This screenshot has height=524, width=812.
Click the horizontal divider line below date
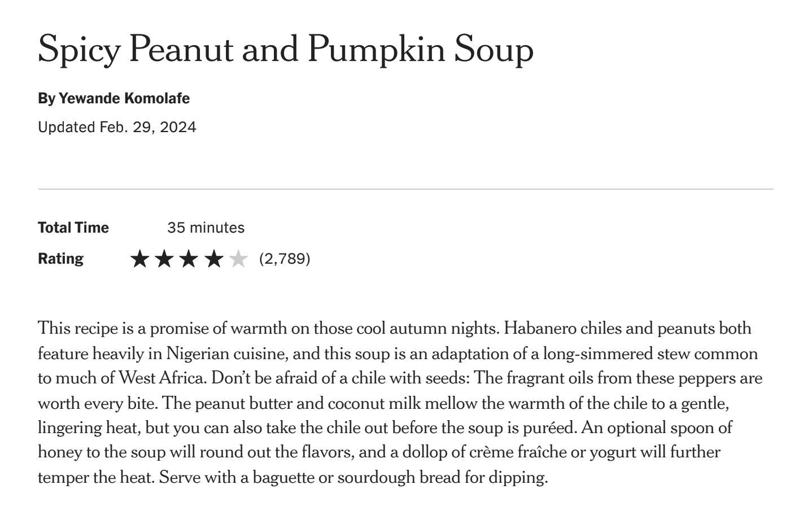405,189
